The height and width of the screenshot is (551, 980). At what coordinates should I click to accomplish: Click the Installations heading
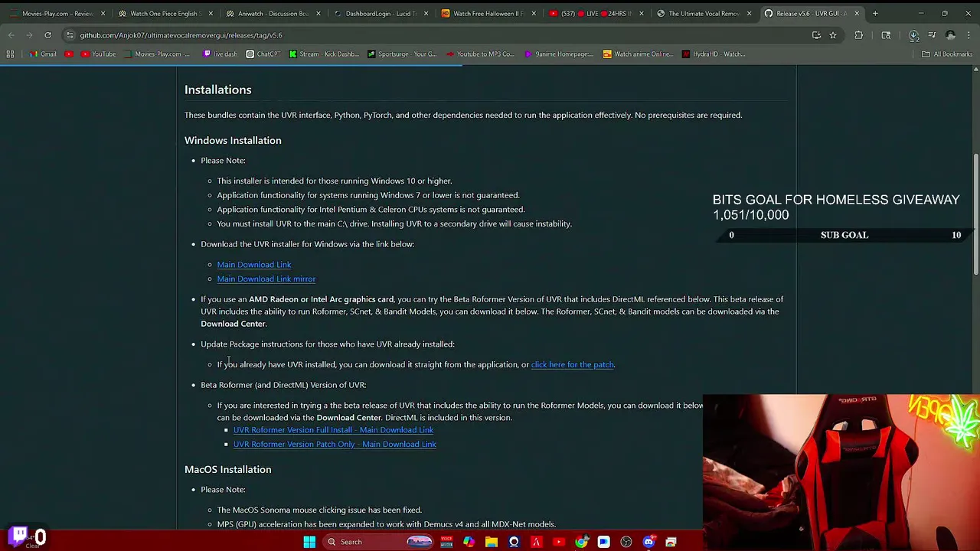pos(218,90)
